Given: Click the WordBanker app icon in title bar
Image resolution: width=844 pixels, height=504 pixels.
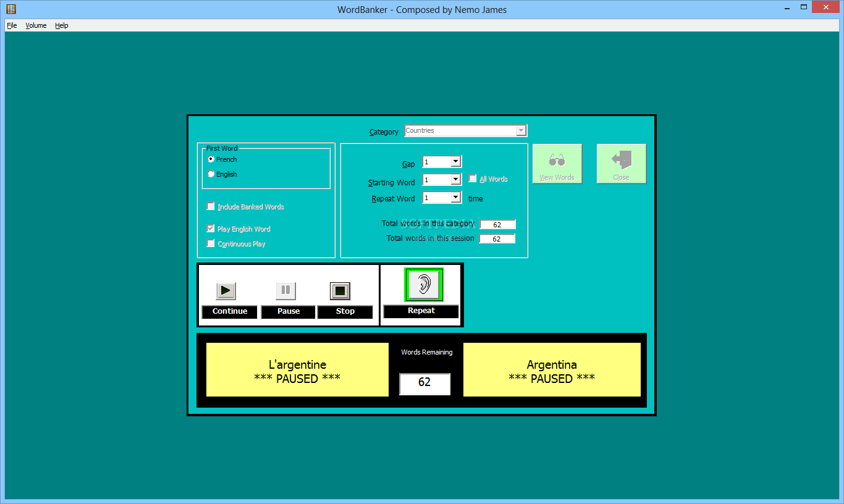Looking at the screenshot, I should click(11, 9).
